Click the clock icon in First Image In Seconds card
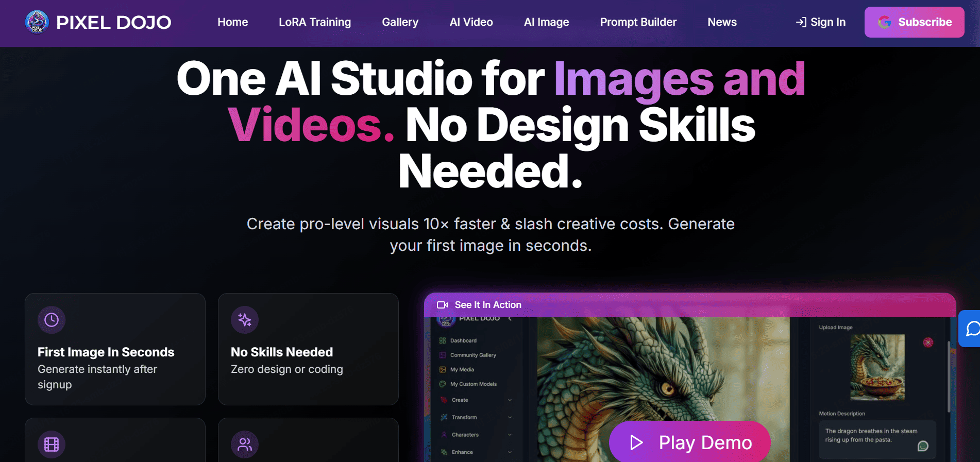The width and height of the screenshot is (980, 462). click(52, 320)
